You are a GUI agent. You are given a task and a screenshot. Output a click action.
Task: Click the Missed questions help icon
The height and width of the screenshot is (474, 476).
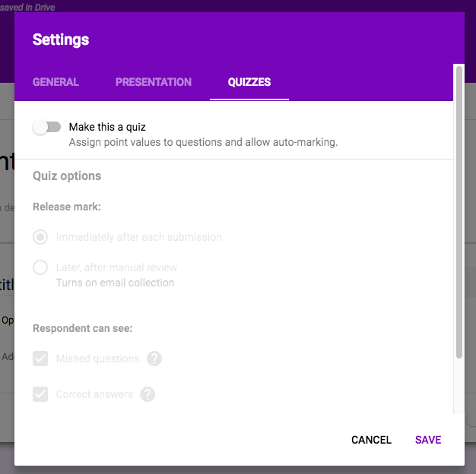(x=154, y=359)
